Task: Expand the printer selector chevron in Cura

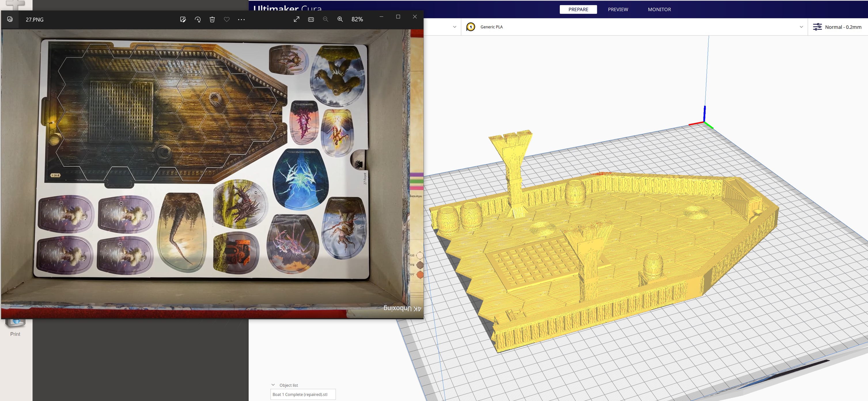Action: tap(455, 27)
